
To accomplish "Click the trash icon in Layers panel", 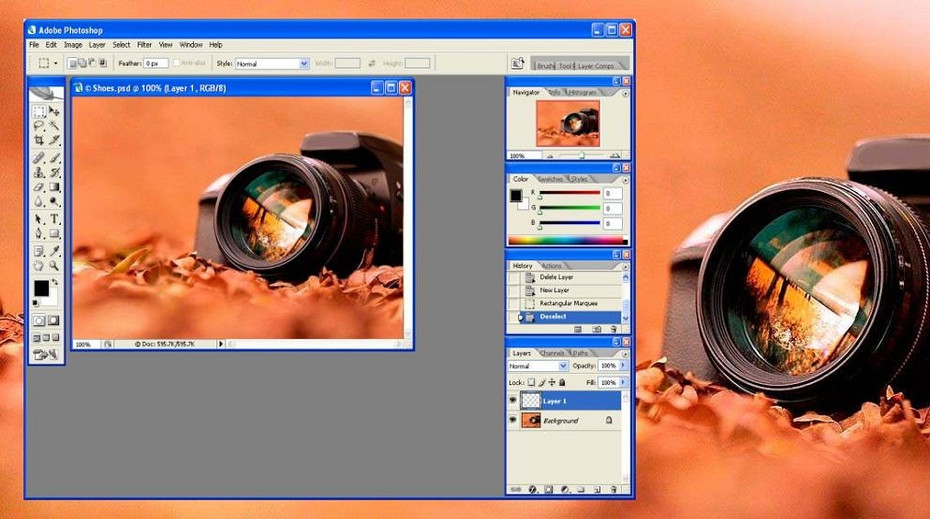I will pyautogui.click(x=613, y=490).
